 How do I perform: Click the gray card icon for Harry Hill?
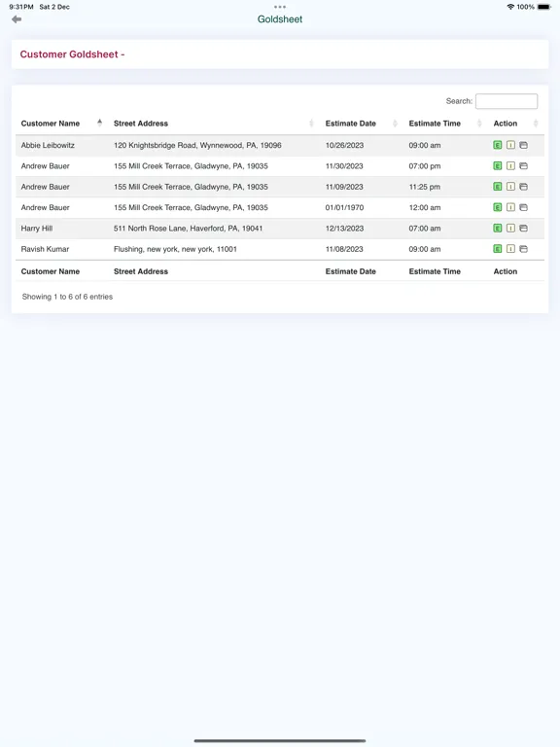(523, 228)
